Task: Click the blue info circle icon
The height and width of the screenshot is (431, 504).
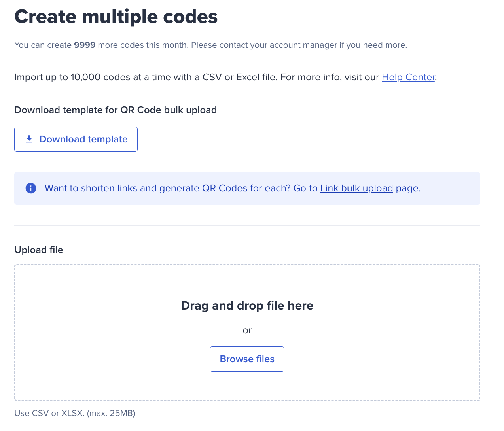Action: coord(31,188)
